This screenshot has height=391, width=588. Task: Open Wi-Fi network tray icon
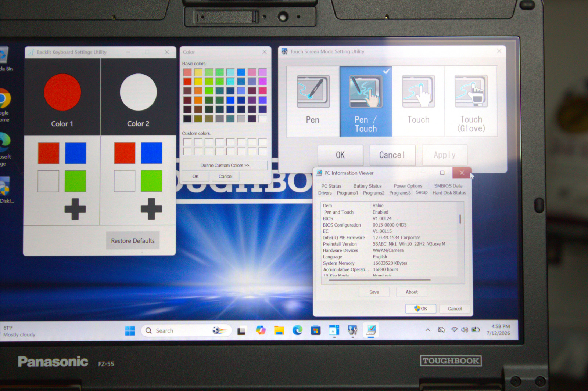tap(454, 330)
